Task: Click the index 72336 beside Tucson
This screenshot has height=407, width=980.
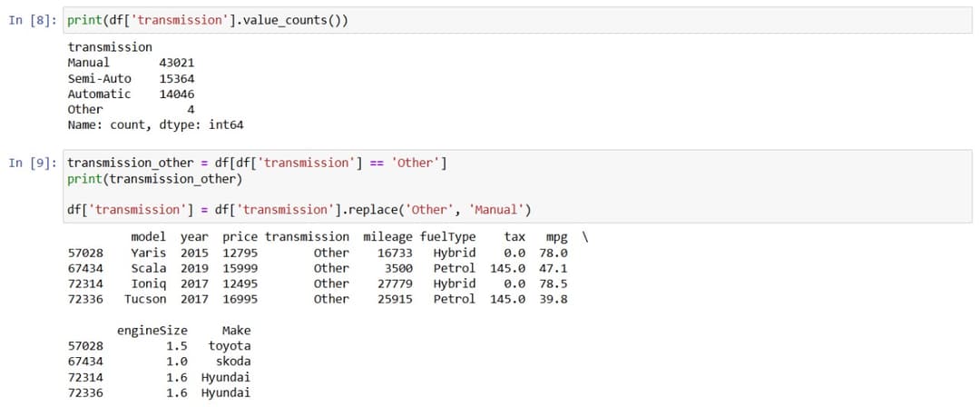Action: point(85,299)
